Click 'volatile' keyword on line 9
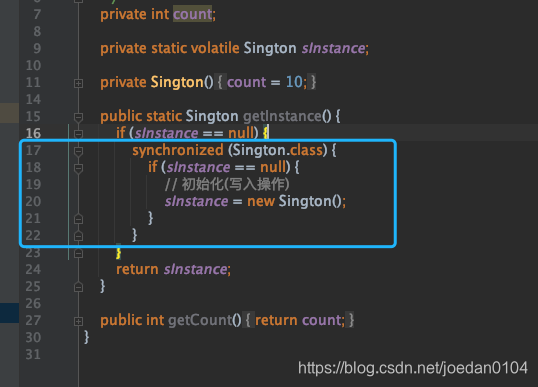 pyautogui.click(x=215, y=48)
